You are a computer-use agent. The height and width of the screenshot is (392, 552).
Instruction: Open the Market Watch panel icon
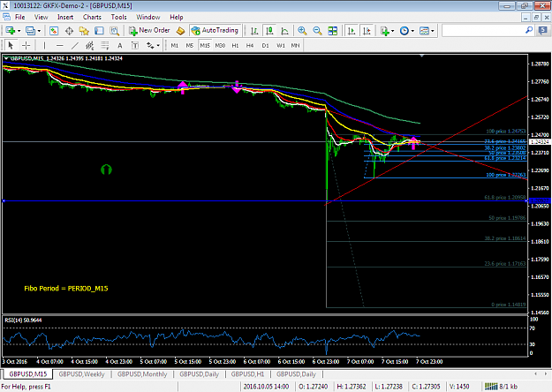click(54, 31)
